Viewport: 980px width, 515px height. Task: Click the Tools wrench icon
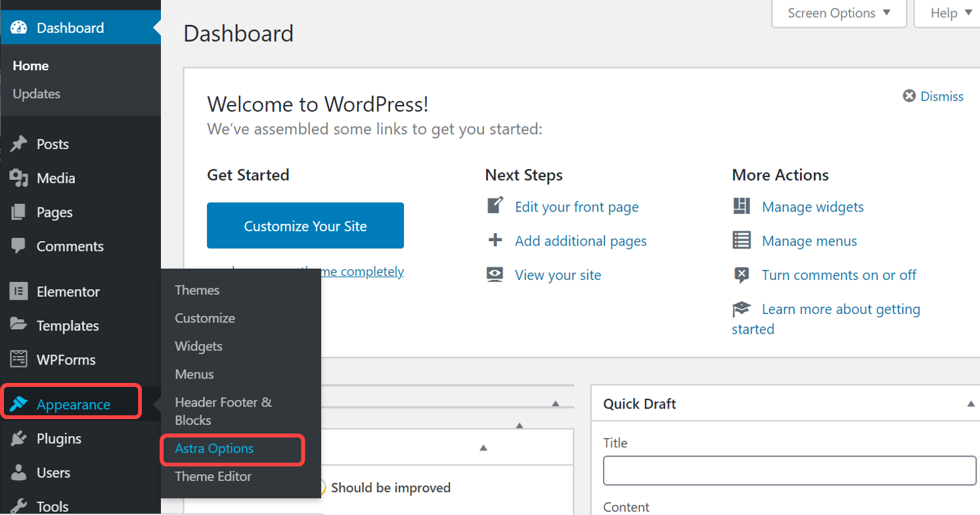21,506
